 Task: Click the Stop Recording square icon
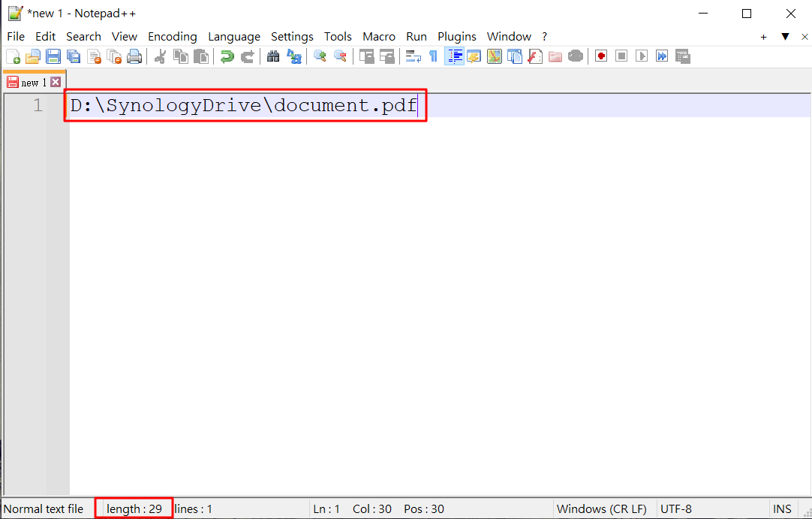point(621,56)
